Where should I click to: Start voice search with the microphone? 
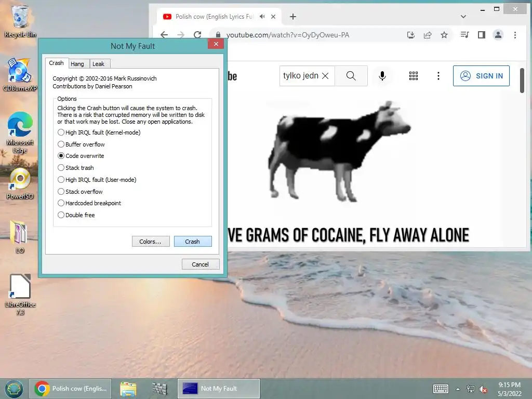(382, 76)
